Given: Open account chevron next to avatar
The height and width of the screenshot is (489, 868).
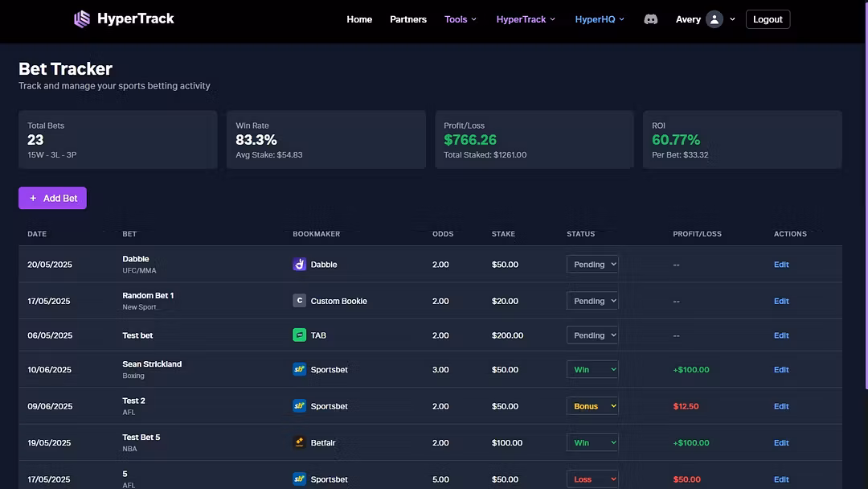Looking at the screenshot, I should coord(732,19).
